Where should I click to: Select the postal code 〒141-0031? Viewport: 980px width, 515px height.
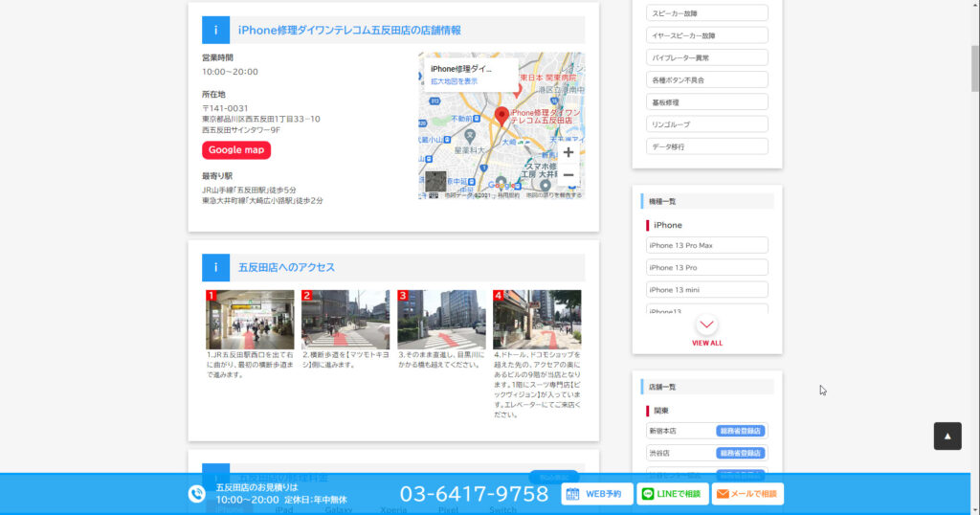coord(225,108)
